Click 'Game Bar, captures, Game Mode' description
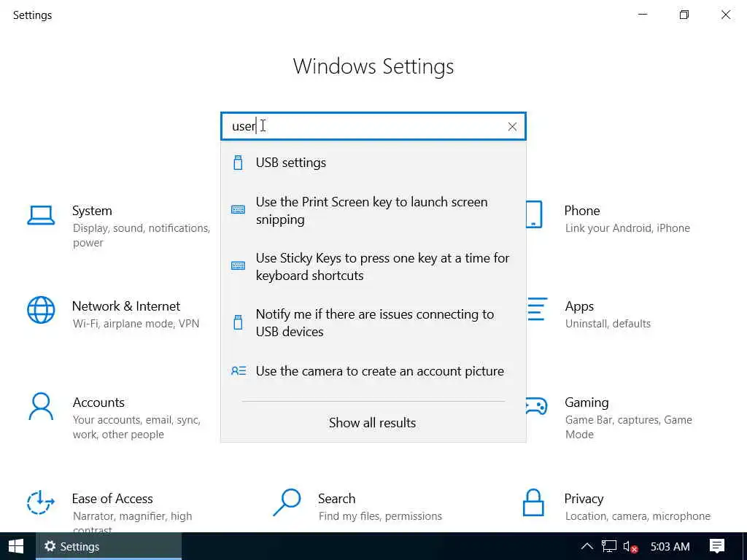 pyautogui.click(x=628, y=427)
